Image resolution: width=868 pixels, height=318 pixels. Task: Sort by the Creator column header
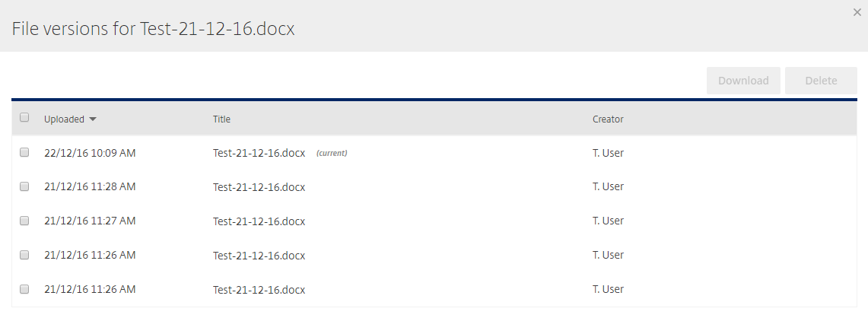608,119
